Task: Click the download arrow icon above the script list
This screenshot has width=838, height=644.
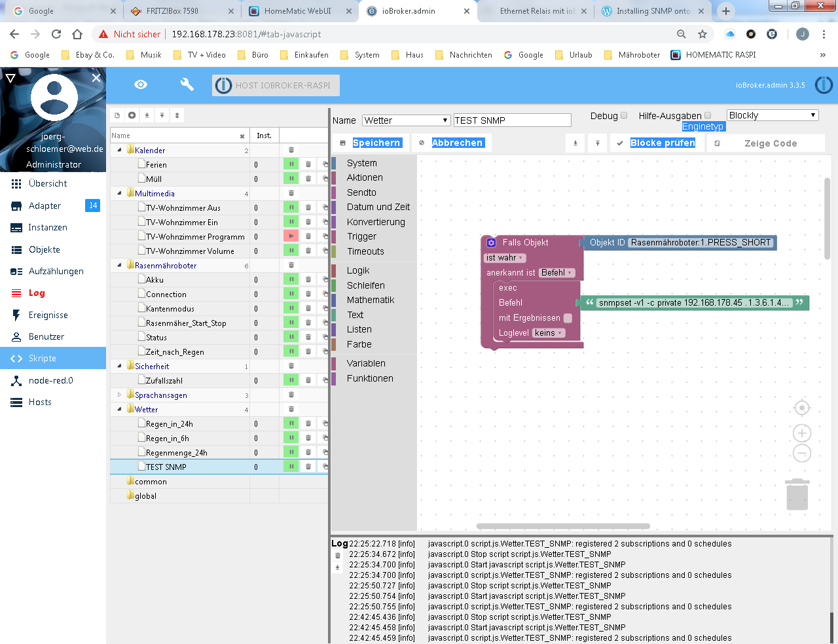Action: 147,115
